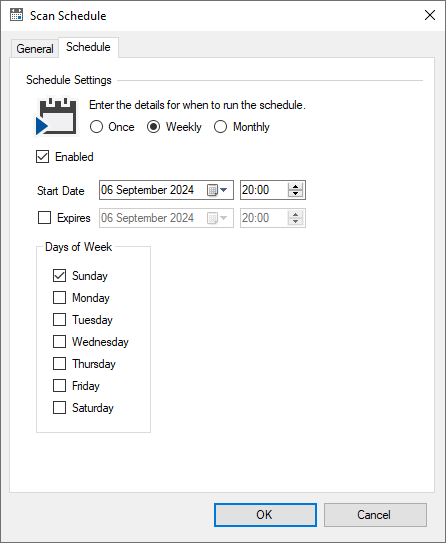
Task: Tick the Wednesday checkbox
Action: click(x=60, y=341)
